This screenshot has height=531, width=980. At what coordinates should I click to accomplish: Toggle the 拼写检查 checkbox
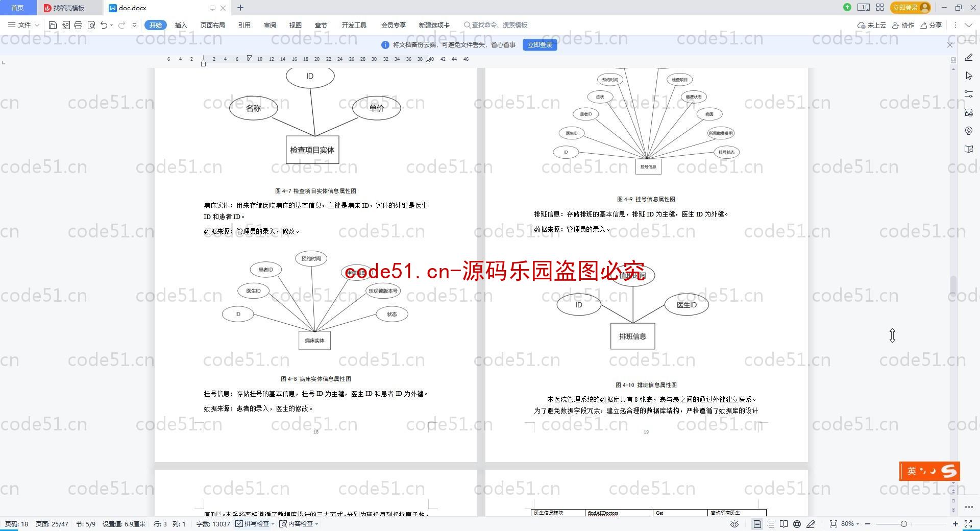(x=239, y=524)
